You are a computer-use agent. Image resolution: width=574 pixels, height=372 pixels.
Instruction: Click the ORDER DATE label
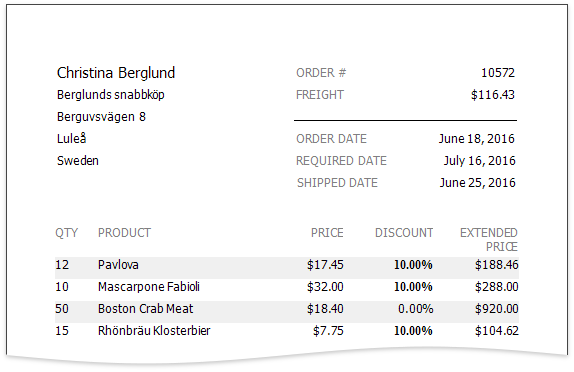click(x=331, y=139)
